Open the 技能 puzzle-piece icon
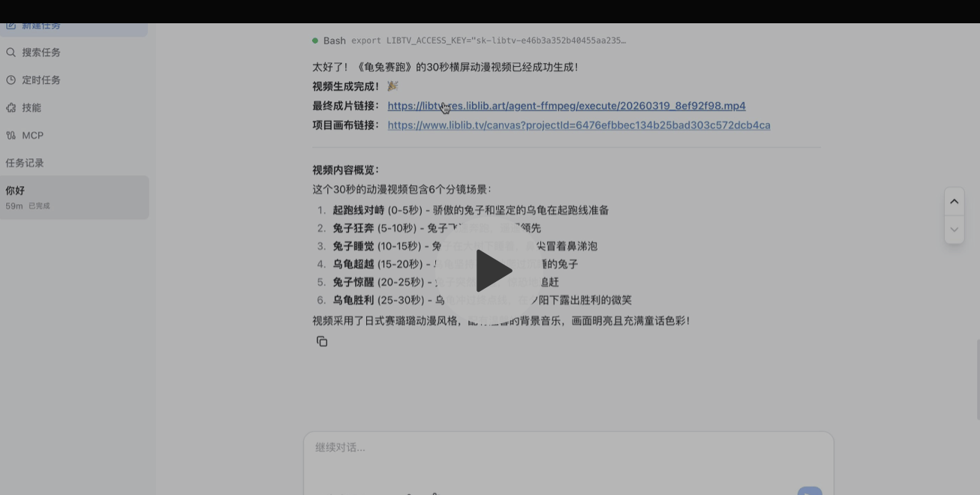Screen dimensions: 980x495 click(x=11, y=108)
